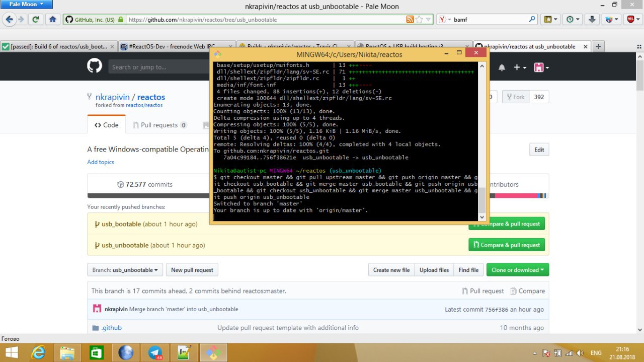Open the history clock dropdown
Screen dimensions: 644x362
coord(573,20)
